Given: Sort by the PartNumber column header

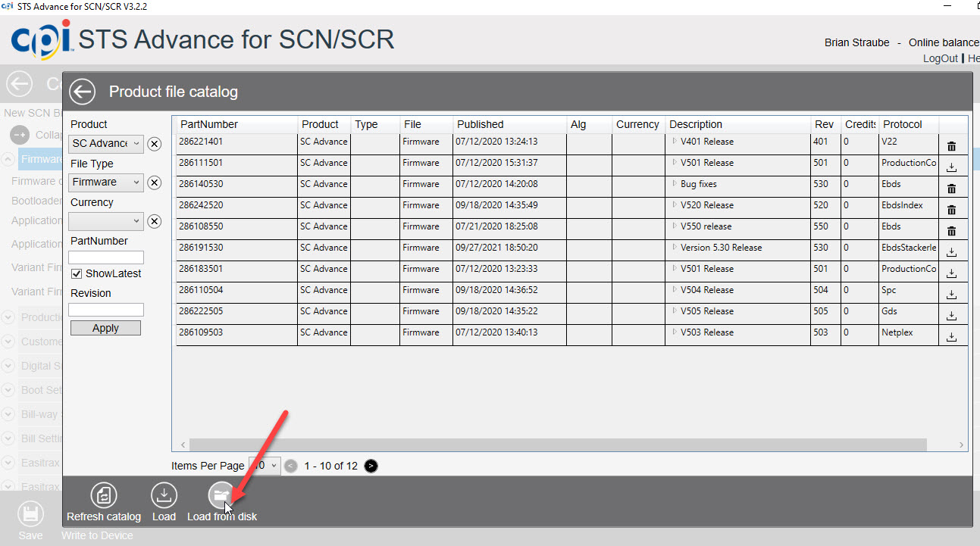Looking at the screenshot, I should pyautogui.click(x=209, y=124).
